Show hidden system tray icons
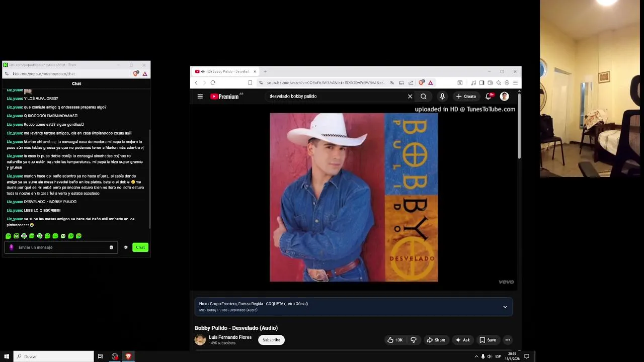 [x=476, y=356]
